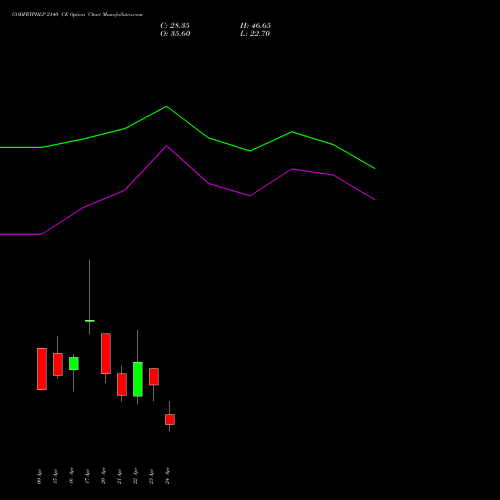
Task: Click the 23 Apr date label
Action: [151, 477]
